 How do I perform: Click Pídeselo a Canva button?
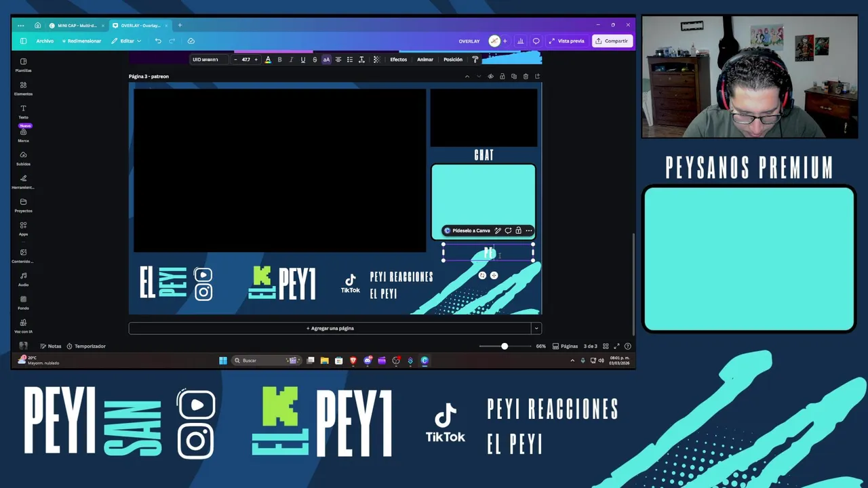467,230
